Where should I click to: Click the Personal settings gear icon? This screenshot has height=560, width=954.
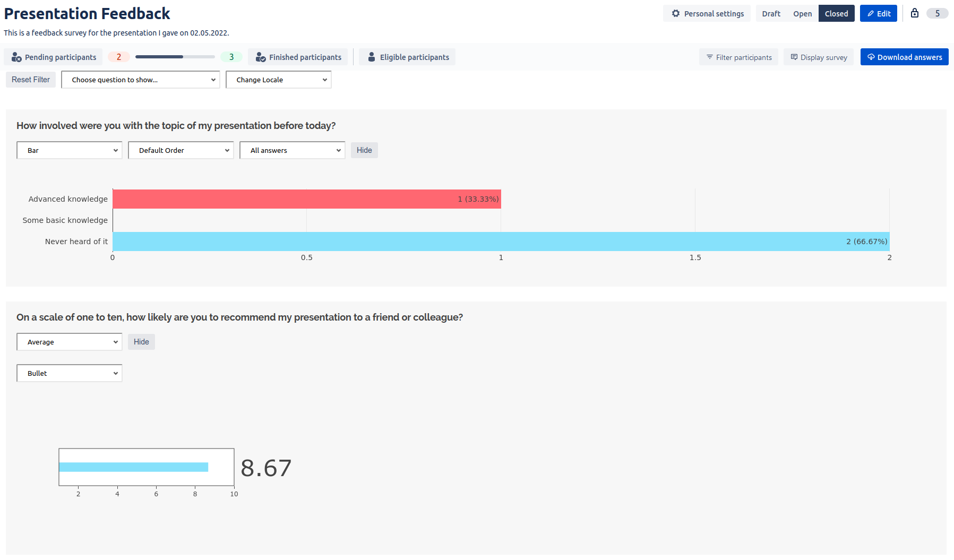click(675, 13)
